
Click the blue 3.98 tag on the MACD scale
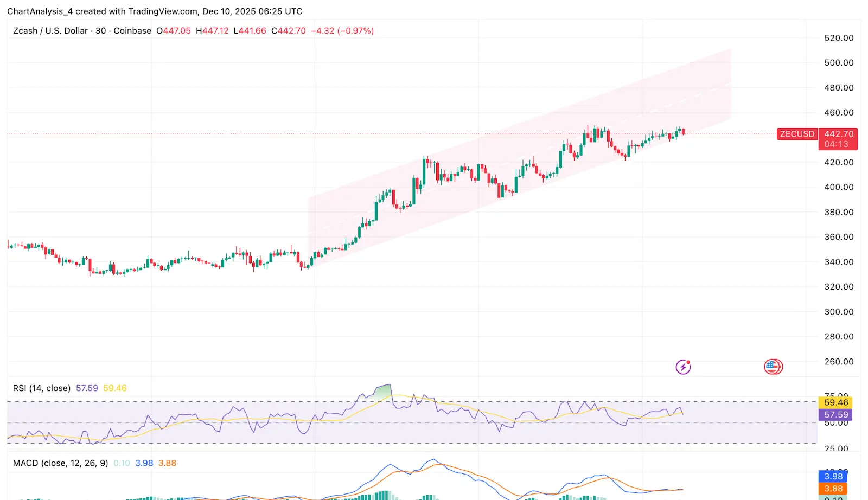833,477
